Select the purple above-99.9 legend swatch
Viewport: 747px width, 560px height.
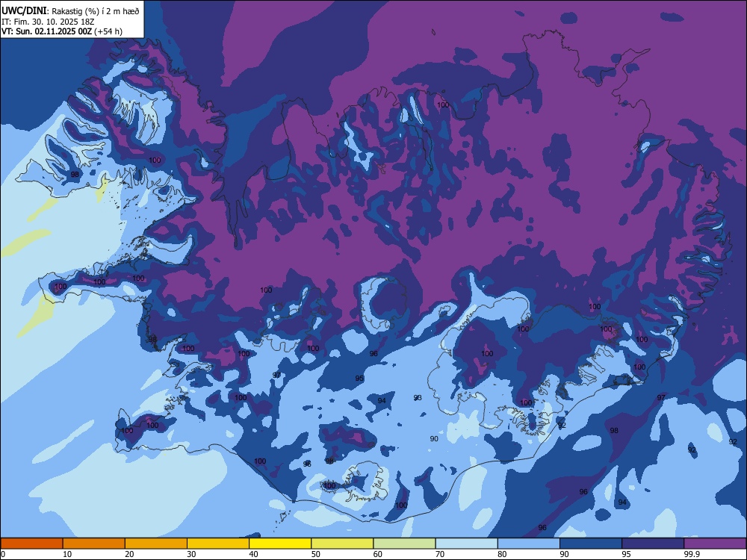pos(715,544)
